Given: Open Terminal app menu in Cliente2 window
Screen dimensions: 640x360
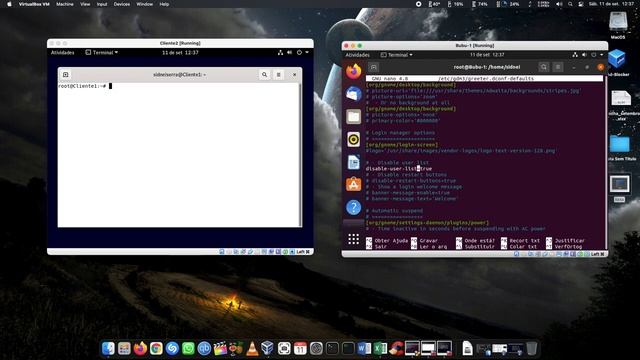Looking at the screenshot, I should 102,53.
